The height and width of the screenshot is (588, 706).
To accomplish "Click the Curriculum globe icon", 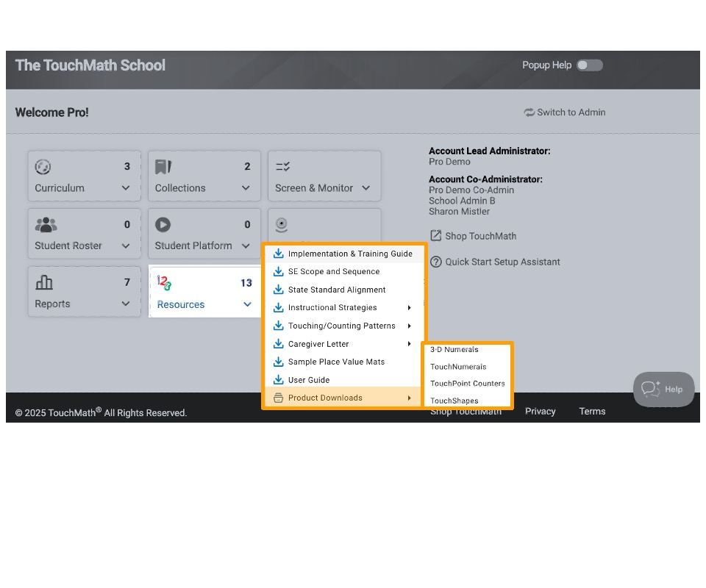I will (x=43, y=167).
